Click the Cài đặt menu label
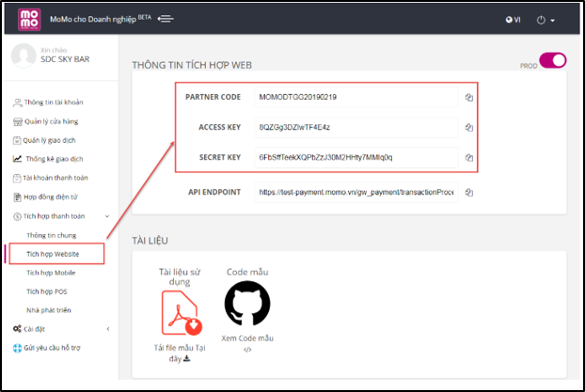 coord(34,329)
